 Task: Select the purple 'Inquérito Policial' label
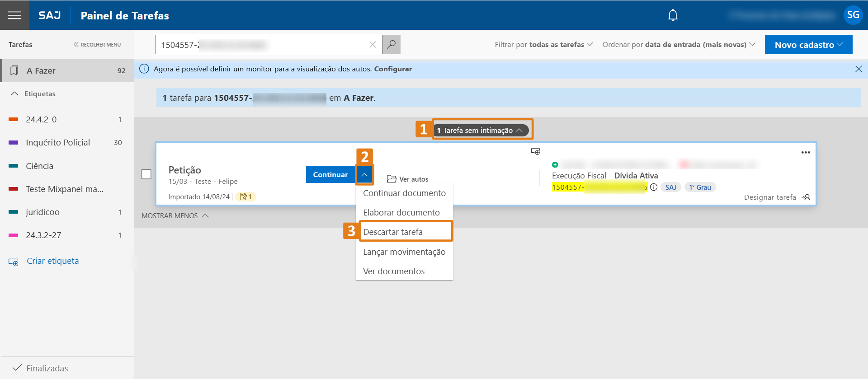tap(58, 143)
